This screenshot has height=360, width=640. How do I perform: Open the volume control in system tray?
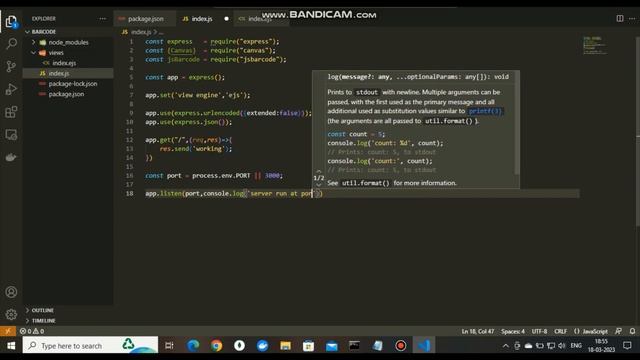(x=562, y=346)
